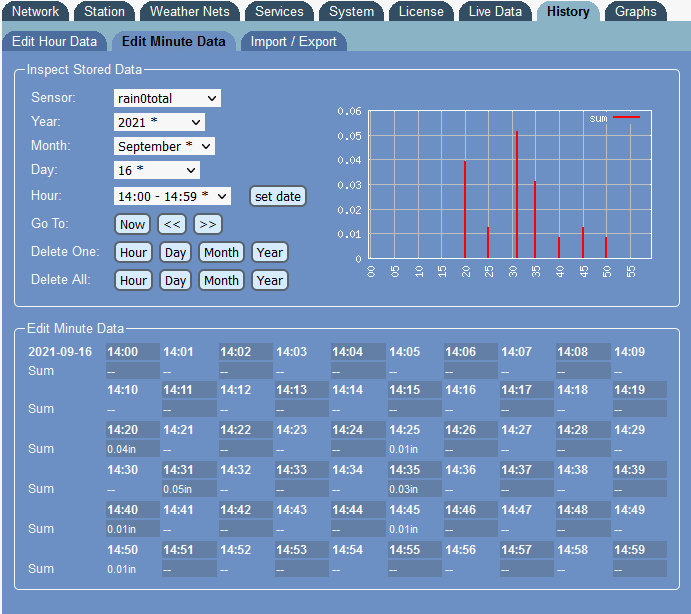Click the tallest red bar in the chart

tap(516, 194)
